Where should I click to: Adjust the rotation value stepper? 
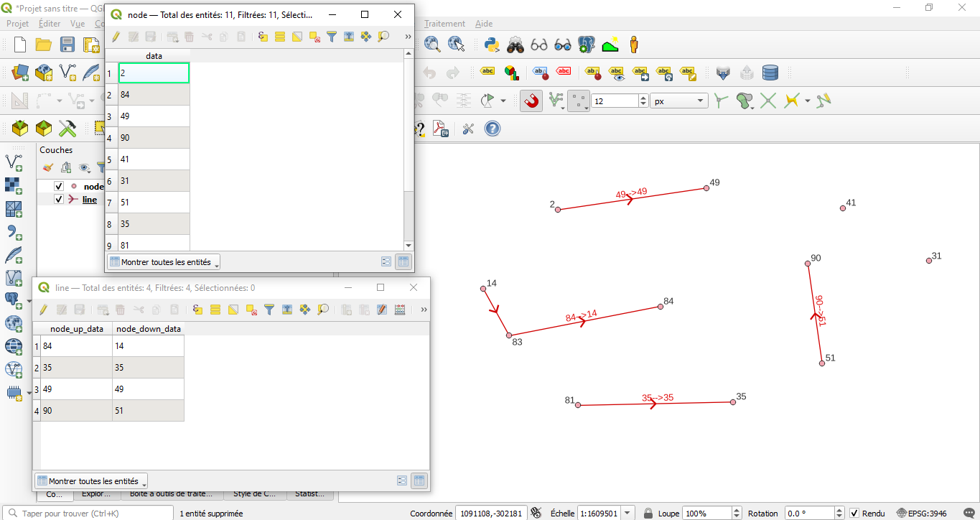[838, 513]
